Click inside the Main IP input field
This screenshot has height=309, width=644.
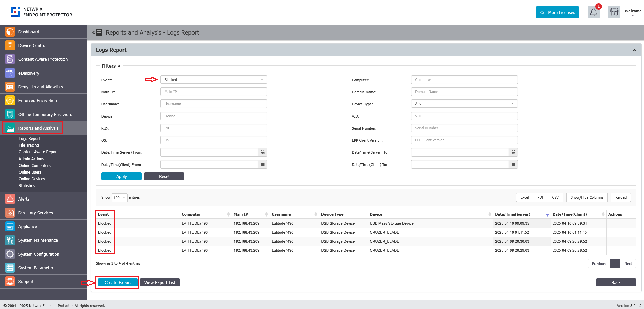[214, 91]
